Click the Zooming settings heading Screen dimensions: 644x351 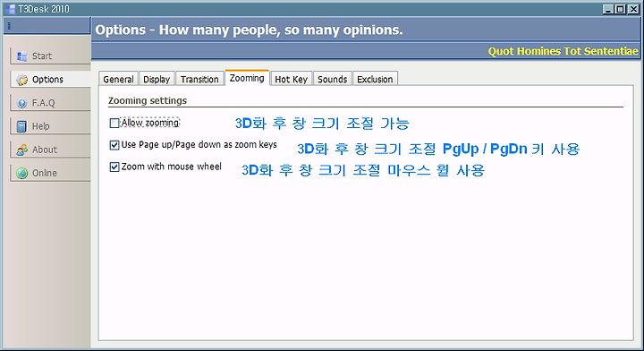[x=148, y=100]
